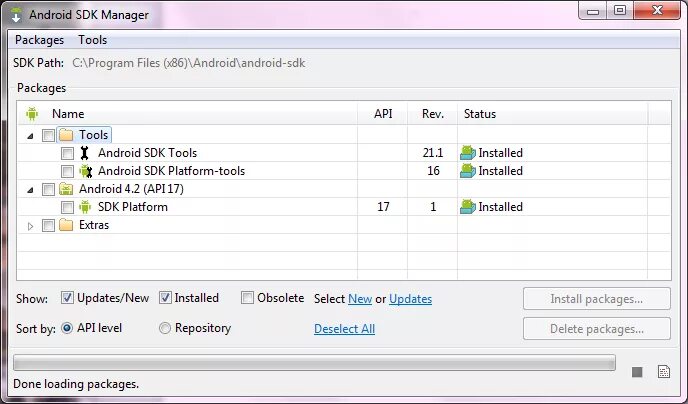Sort packages by Repository

(x=165, y=328)
